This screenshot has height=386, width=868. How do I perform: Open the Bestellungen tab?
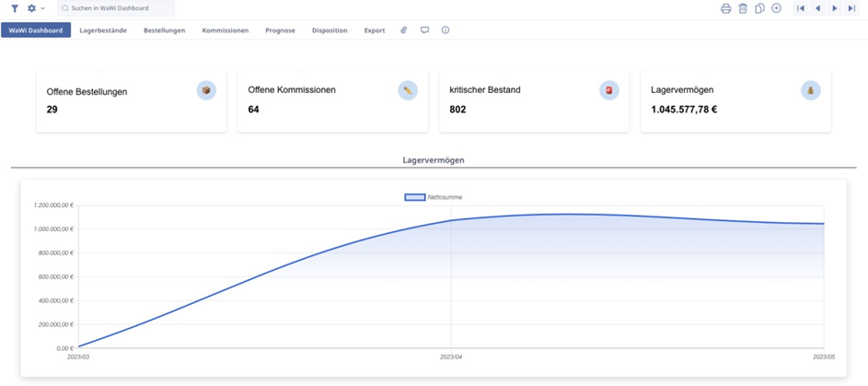click(x=164, y=30)
